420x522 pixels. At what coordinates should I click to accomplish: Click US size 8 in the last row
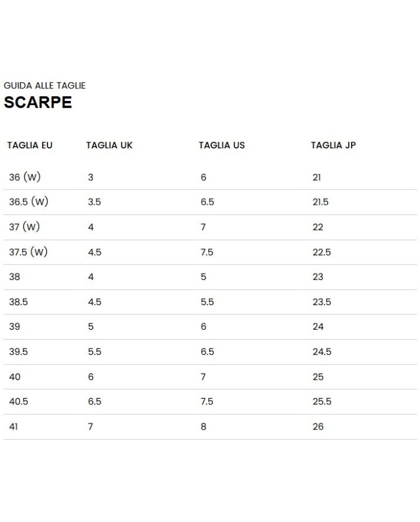[203, 427]
